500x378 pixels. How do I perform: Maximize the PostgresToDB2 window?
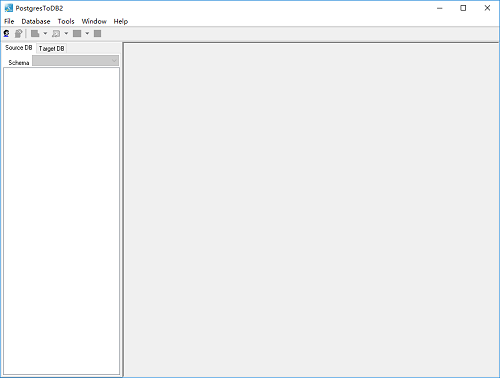pos(463,8)
